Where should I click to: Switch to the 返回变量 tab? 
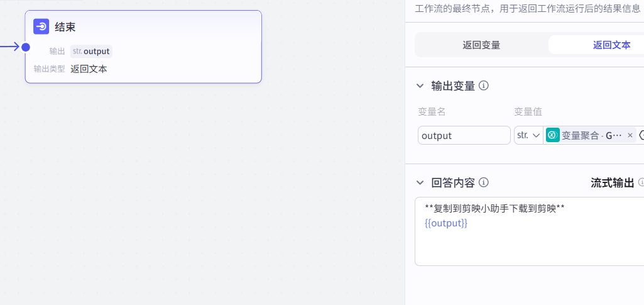click(481, 45)
